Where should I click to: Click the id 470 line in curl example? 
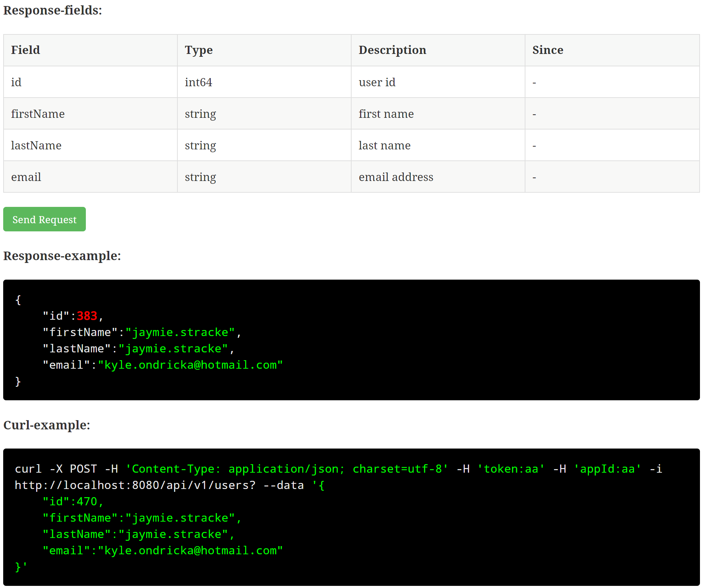(x=73, y=501)
